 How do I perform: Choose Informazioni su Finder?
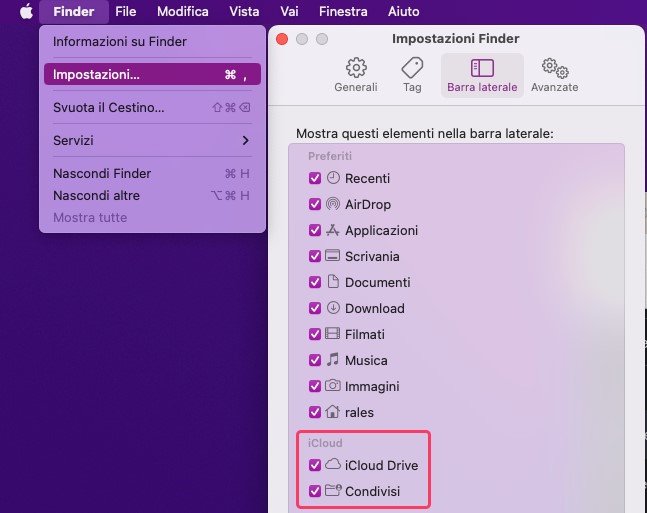[152, 41]
